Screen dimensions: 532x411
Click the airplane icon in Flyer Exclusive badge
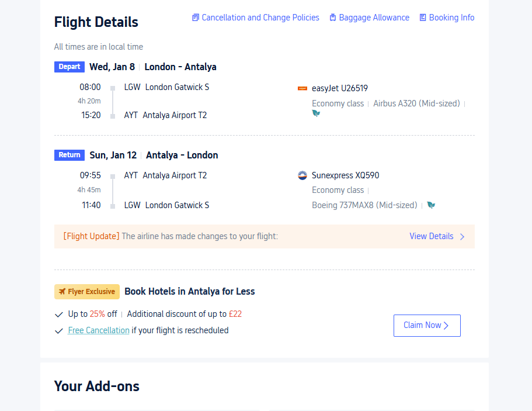(62, 292)
